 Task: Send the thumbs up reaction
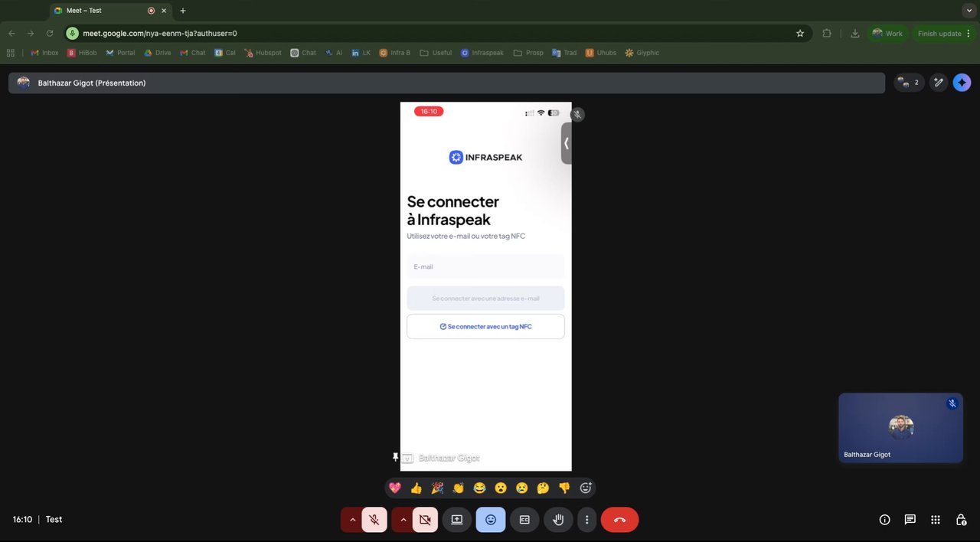tap(416, 488)
